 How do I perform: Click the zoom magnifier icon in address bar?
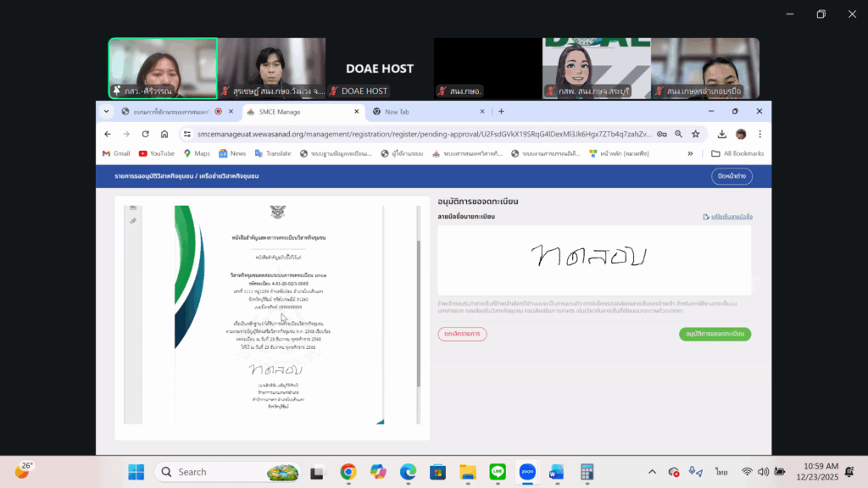pos(678,134)
